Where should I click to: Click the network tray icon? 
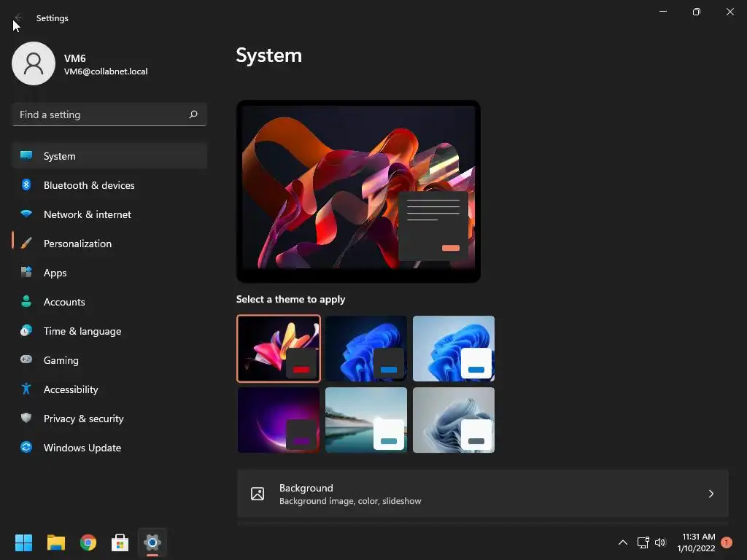pos(643,542)
